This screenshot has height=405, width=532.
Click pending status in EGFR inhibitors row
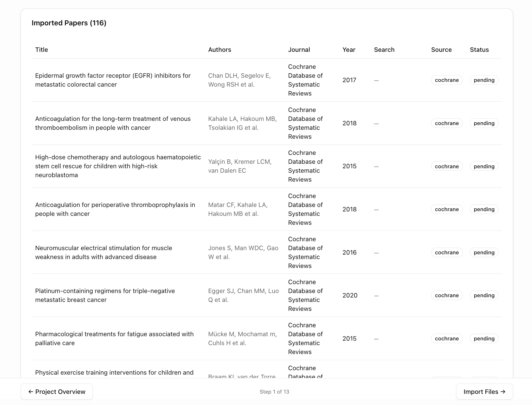click(484, 80)
